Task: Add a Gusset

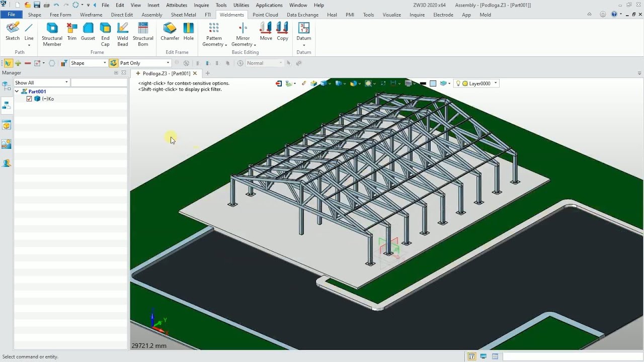Action: click(88, 31)
